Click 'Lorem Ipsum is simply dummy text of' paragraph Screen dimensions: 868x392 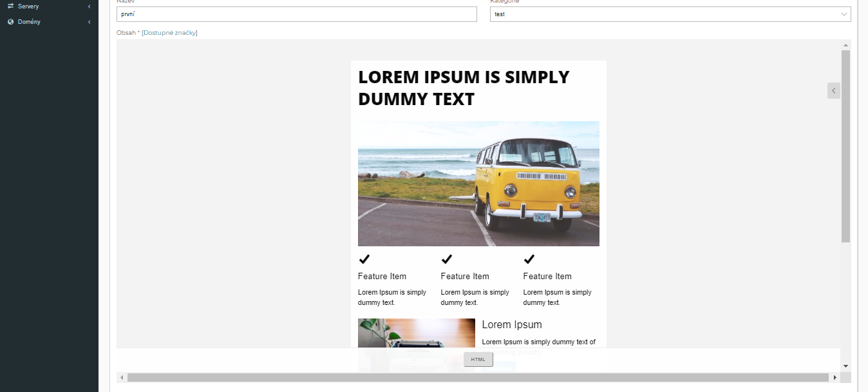pyautogui.click(x=539, y=342)
